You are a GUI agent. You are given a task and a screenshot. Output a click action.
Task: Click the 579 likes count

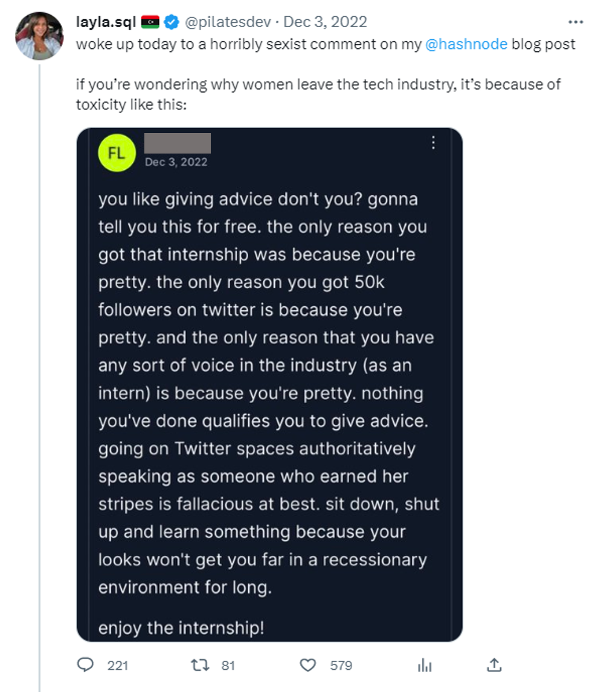click(341, 666)
